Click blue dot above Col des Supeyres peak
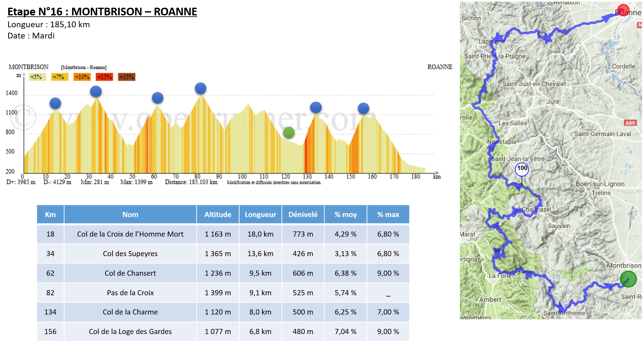Viewport: 644px width, 352px height. pos(96,91)
